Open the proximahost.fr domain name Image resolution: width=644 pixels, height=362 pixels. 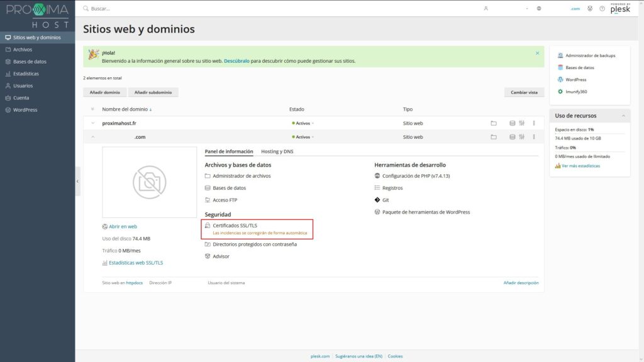(119, 123)
